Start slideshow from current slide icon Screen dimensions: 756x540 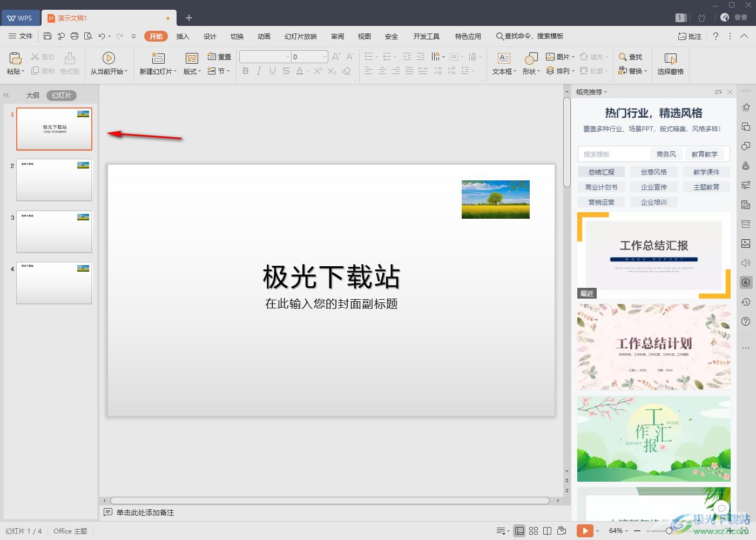pyautogui.click(x=109, y=58)
